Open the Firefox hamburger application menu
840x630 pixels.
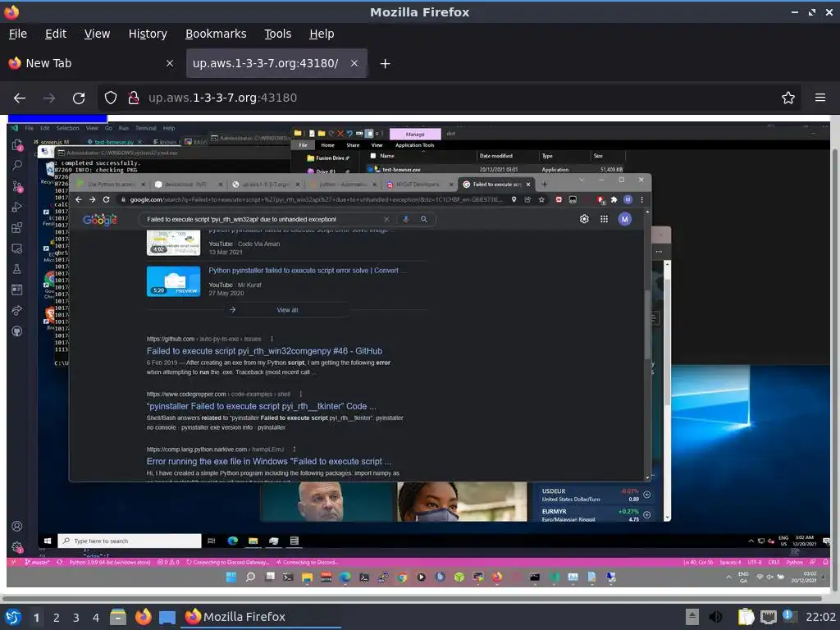point(820,98)
